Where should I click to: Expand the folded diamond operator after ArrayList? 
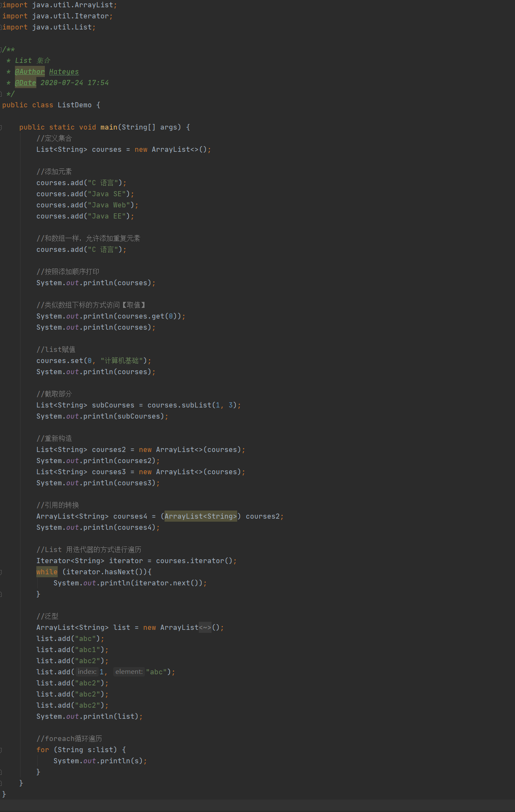(x=205, y=628)
